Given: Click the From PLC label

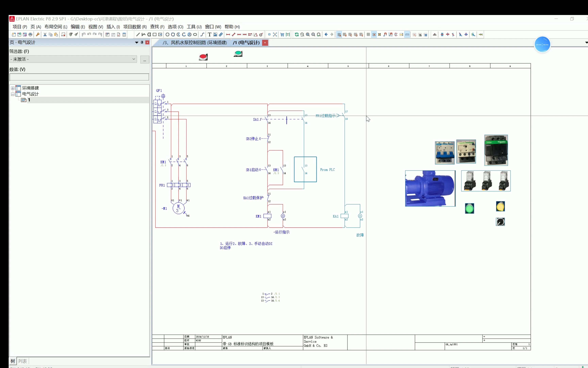Looking at the screenshot, I should [x=327, y=170].
